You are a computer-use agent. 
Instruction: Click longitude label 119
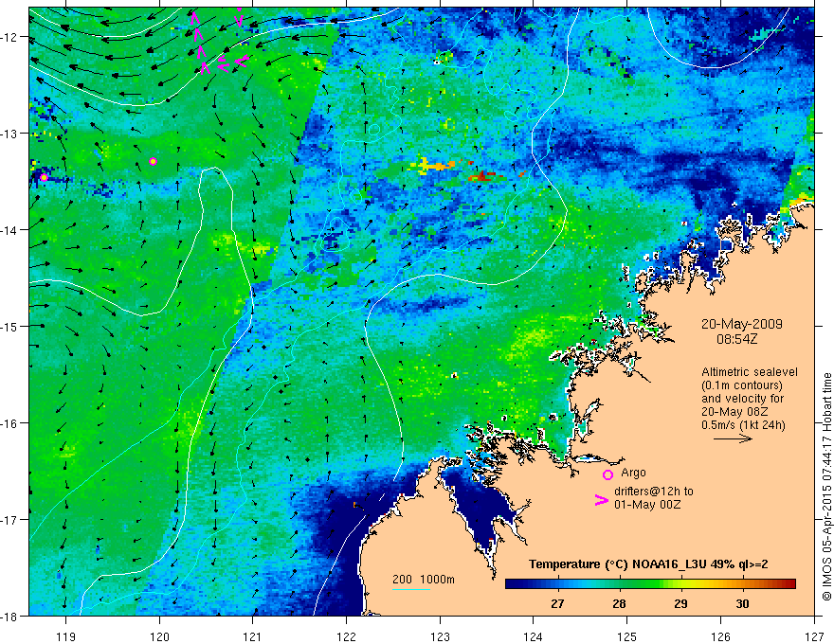click(x=66, y=636)
